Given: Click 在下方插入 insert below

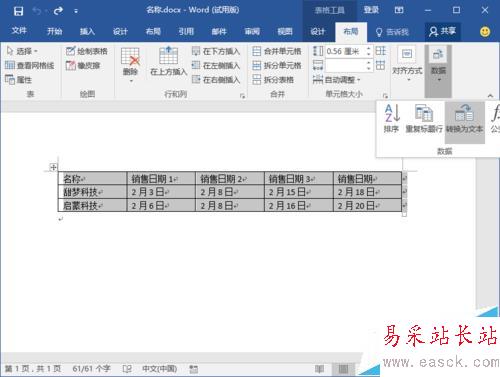Looking at the screenshot, I should 216,51.
